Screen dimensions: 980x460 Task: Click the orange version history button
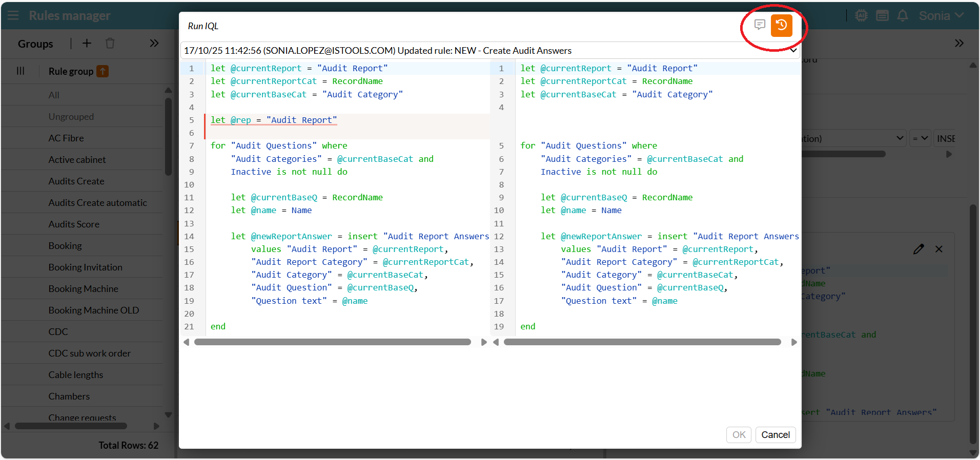(x=781, y=25)
